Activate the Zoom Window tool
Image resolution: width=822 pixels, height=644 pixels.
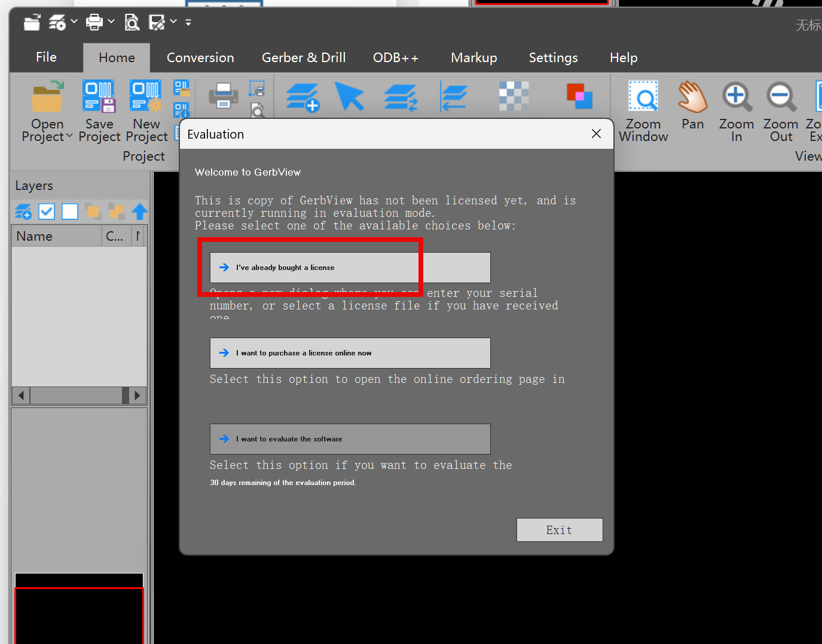pos(643,97)
